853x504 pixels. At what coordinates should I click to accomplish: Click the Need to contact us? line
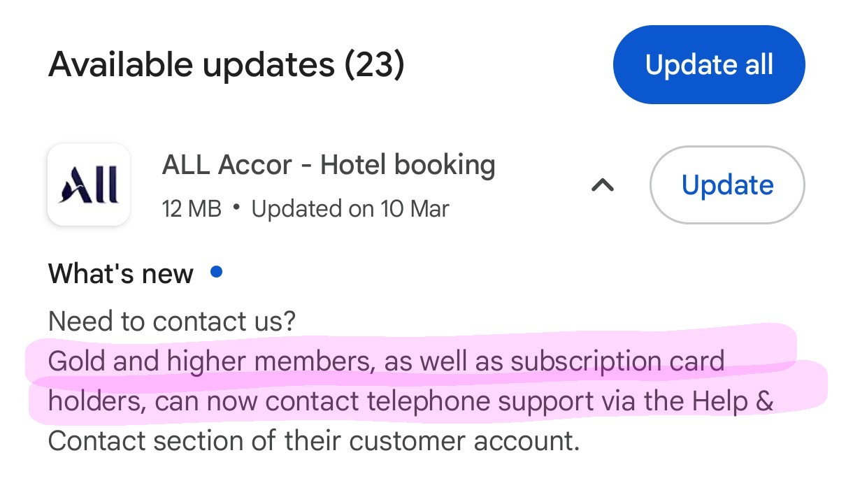[172, 322]
